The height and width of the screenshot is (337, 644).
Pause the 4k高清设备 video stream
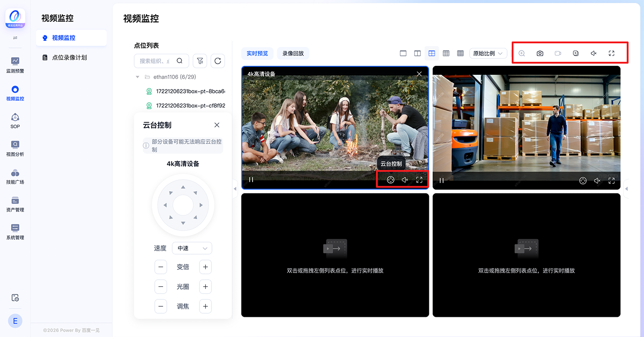point(251,180)
